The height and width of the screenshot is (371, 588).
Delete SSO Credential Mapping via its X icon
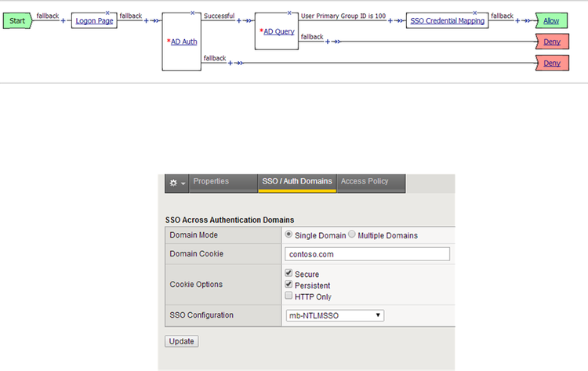[475, 13]
